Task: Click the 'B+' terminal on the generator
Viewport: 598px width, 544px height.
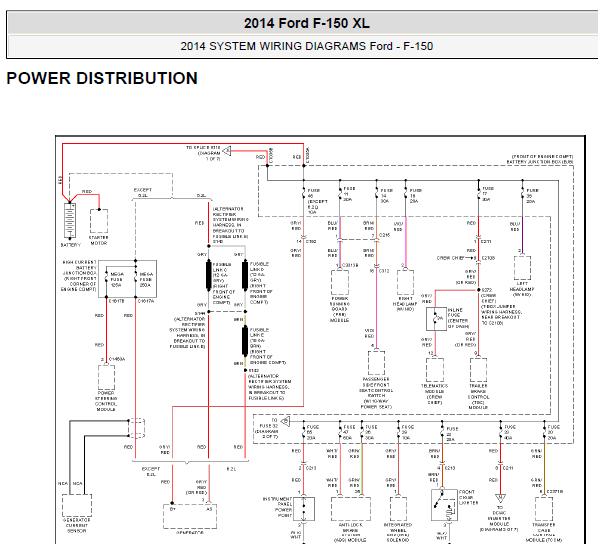Action: coord(173,509)
